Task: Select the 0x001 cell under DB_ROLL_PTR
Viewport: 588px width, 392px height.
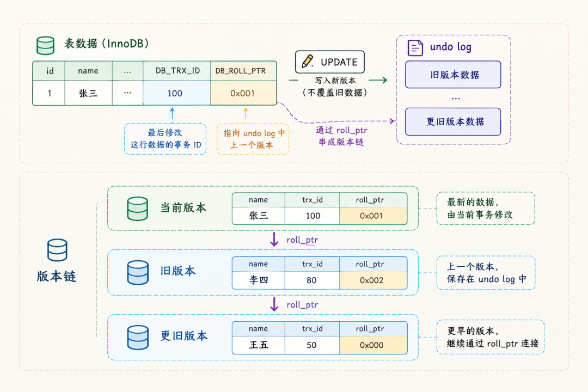Action: pos(243,93)
